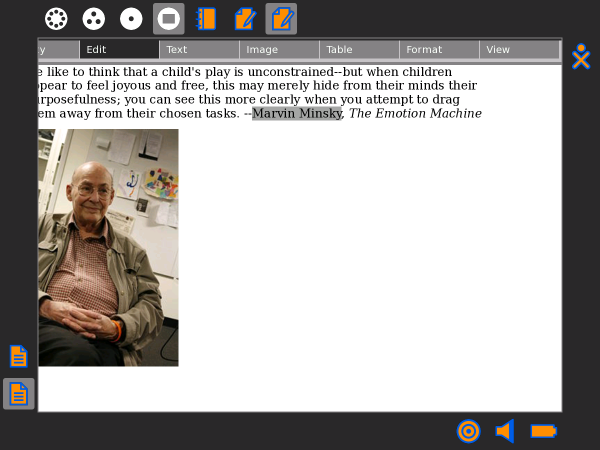Open the Edit toolbar tab
Image resolution: width=600 pixels, height=450 pixels.
118,50
